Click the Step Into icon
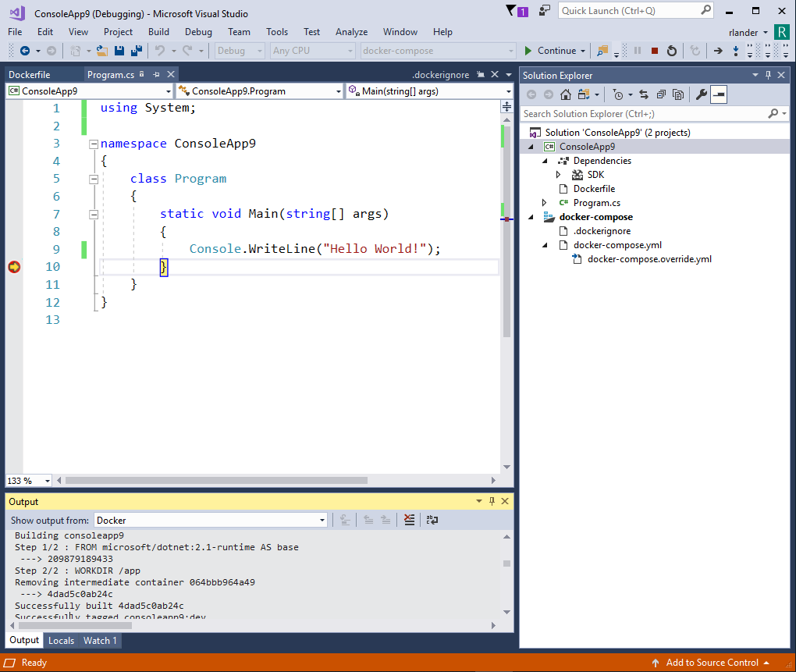The image size is (796, 672). tap(736, 51)
